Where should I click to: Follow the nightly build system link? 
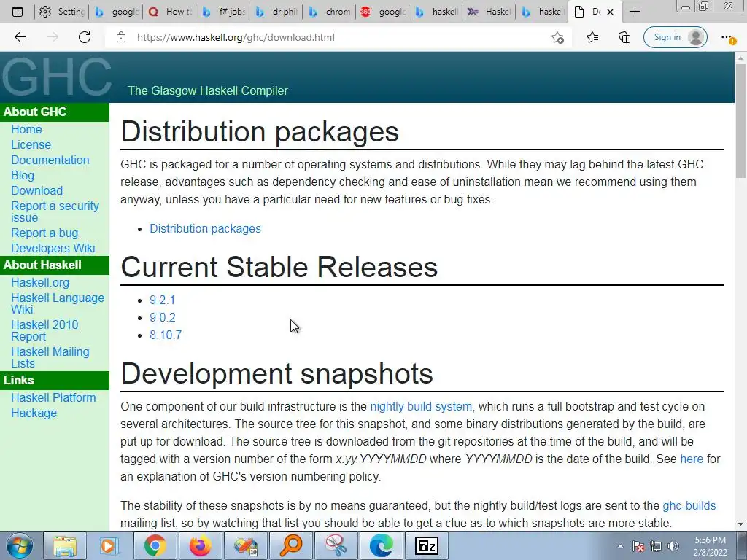point(421,407)
